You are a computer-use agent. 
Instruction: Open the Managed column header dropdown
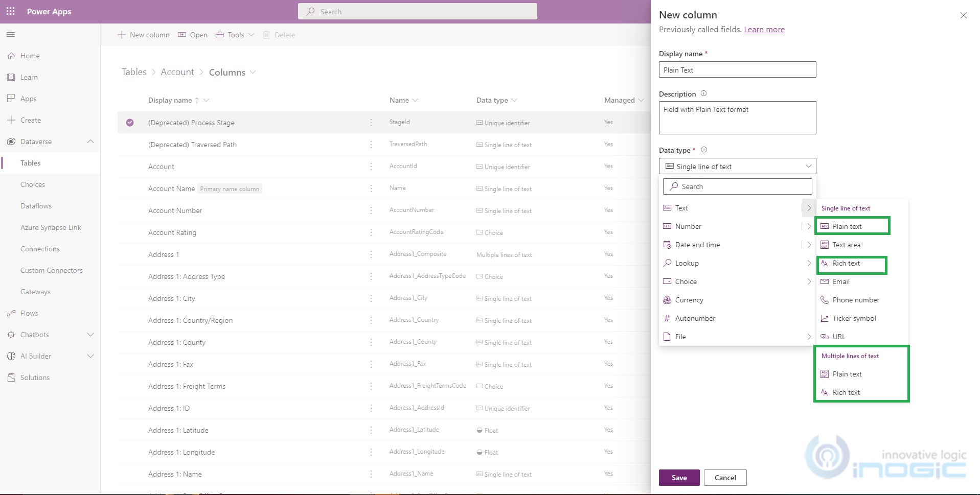pyautogui.click(x=641, y=100)
